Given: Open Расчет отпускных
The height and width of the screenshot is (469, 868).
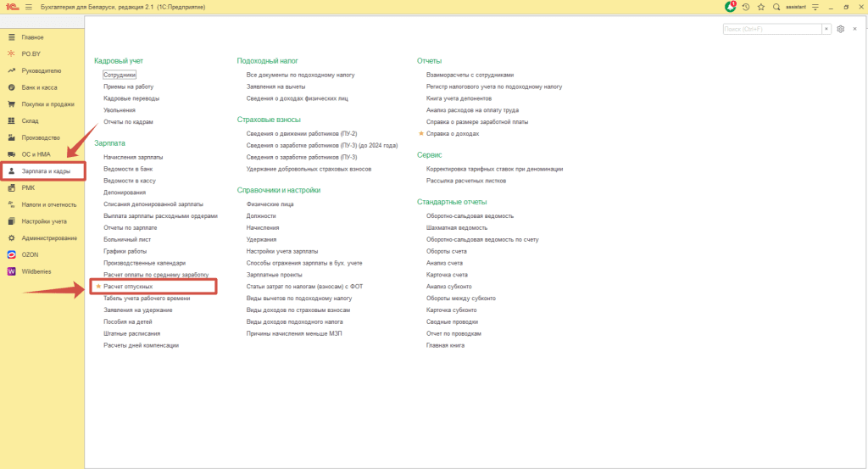Looking at the screenshot, I should pos(128,287).
